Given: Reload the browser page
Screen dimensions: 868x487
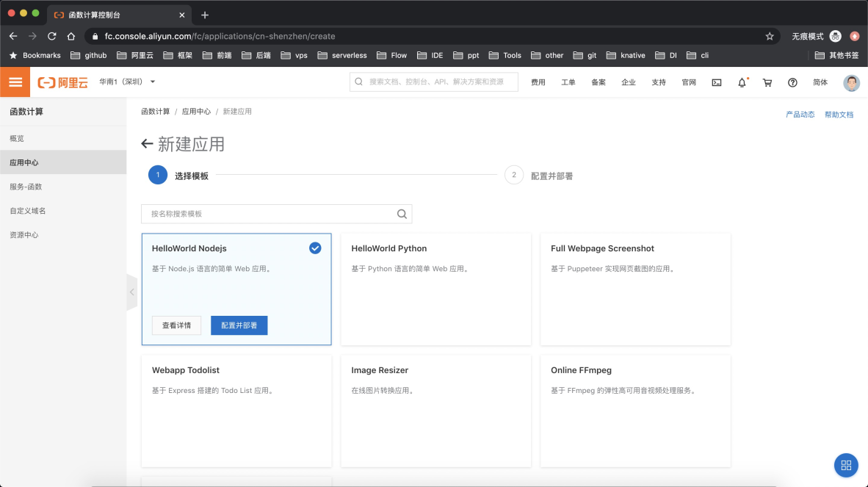Looking at the screenshot, I should point(52,36).
